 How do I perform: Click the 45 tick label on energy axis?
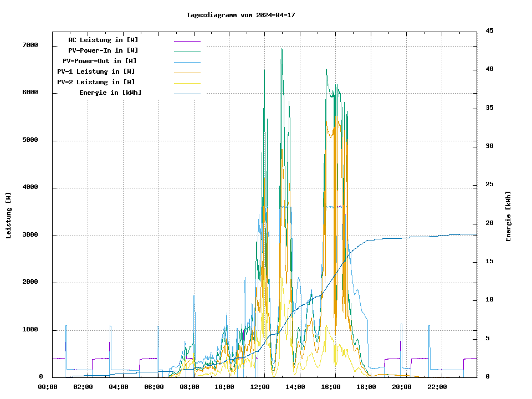[x=489, y=31]
